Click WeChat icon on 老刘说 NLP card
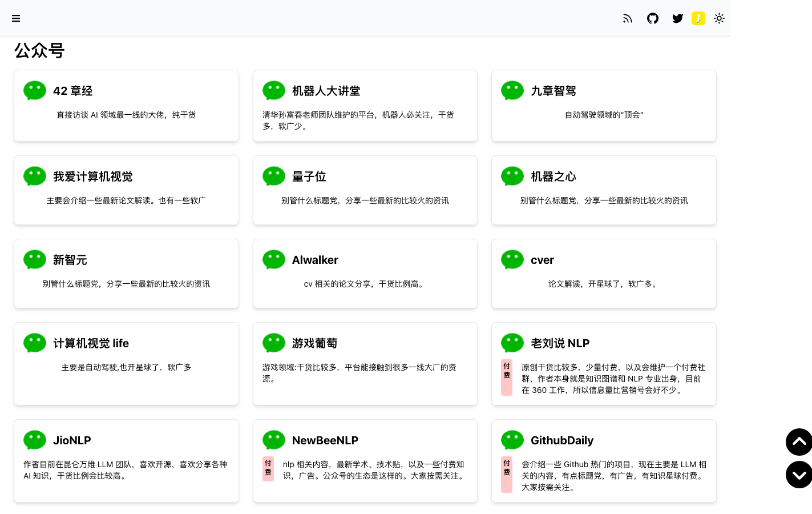 pos(512,343)
